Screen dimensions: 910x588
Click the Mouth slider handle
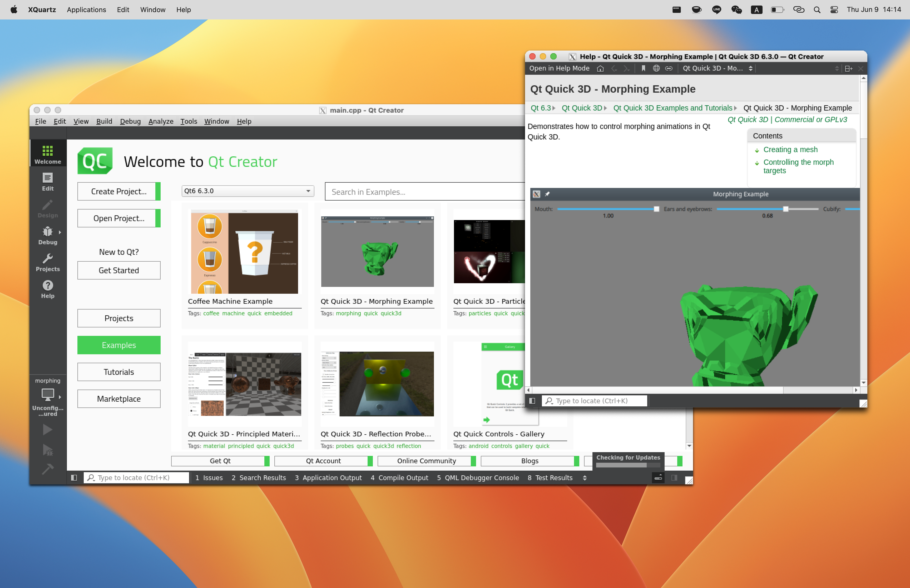pos(656,209)
